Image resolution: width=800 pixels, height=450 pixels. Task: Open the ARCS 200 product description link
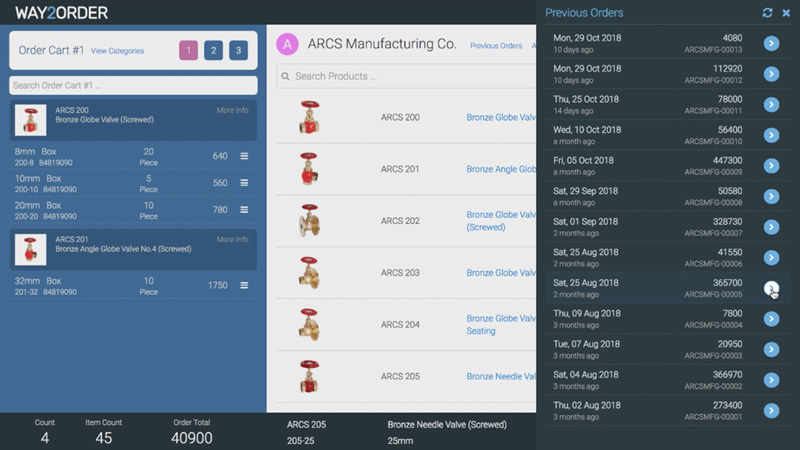501,117
